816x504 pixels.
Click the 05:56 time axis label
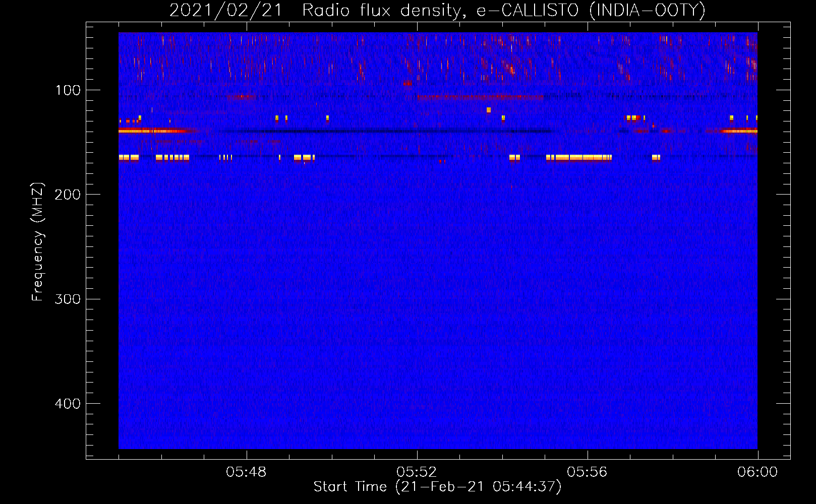[587, 472]
